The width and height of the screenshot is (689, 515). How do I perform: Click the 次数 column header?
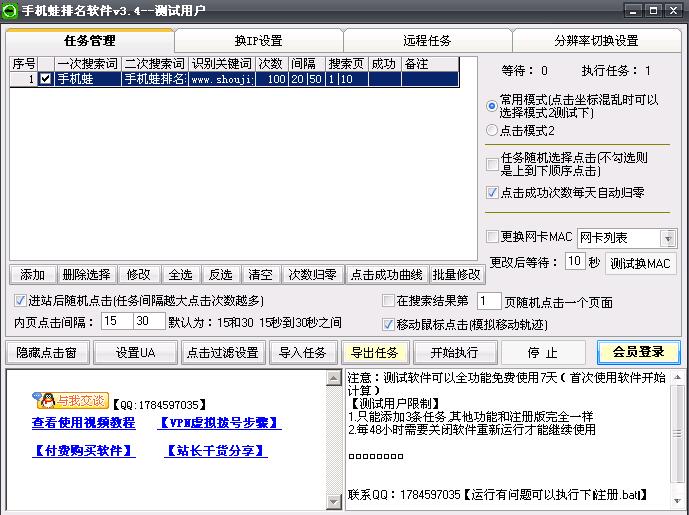point(270,63)
